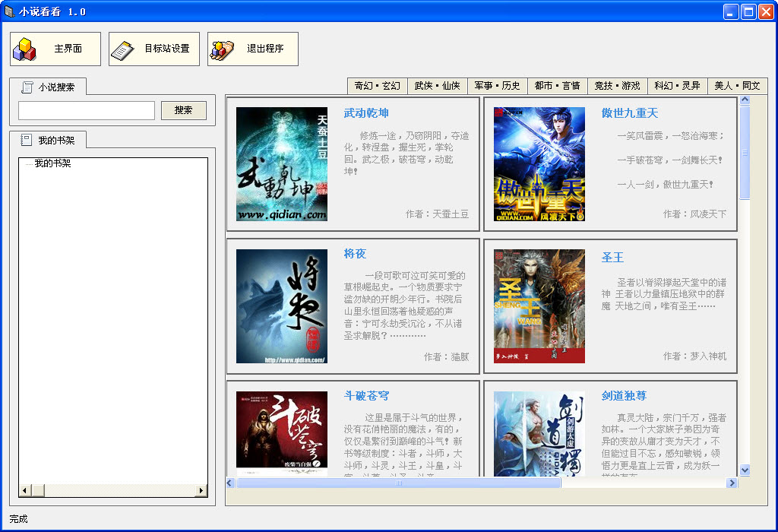The image size is (778, 532).
Task: Click 退出程序 to exit the program
Action: pyautogui.click(x=253, y=49)
